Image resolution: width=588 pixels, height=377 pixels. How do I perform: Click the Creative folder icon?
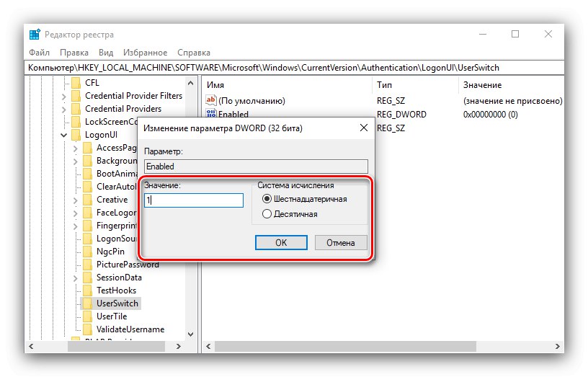point(87,200)
